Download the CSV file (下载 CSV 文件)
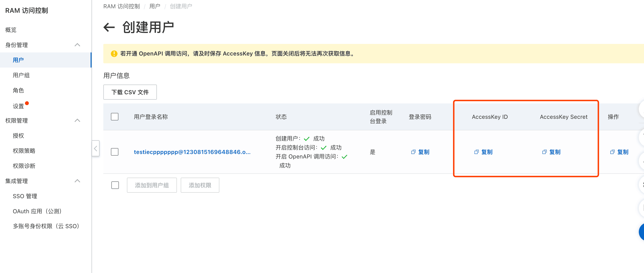Screen dimensions: 644x273 coord(130,92)
